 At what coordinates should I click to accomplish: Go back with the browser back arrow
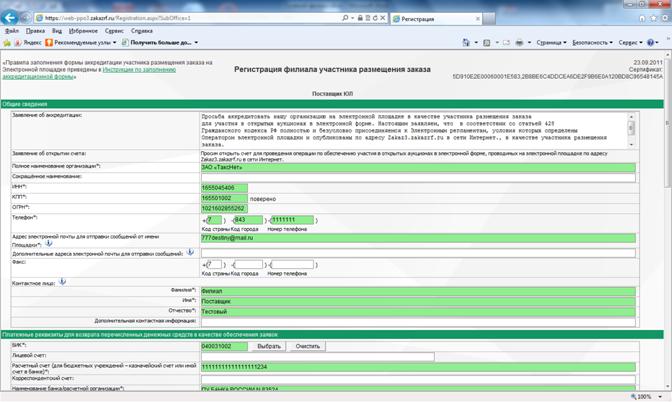click(9, 18)
